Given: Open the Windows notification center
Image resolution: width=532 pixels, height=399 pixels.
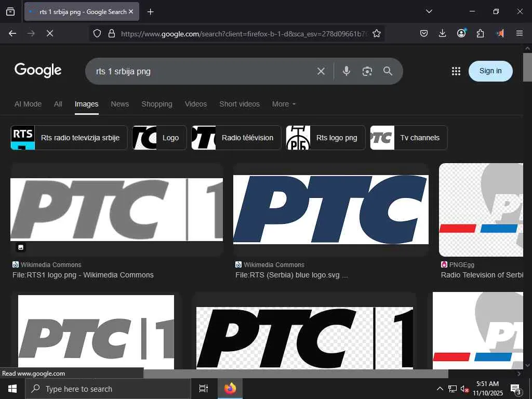Looking at the screenshot, I should pos(516,389).
